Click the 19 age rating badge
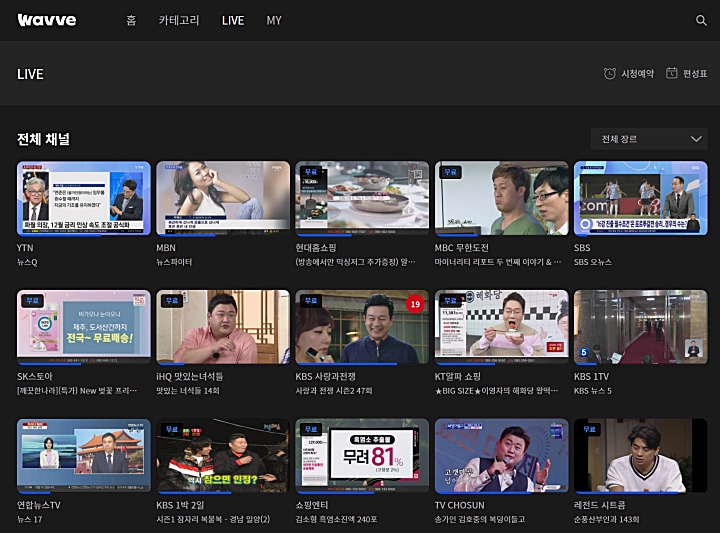Viewport: 720px width, 533px height. click(x=415, y=304)
